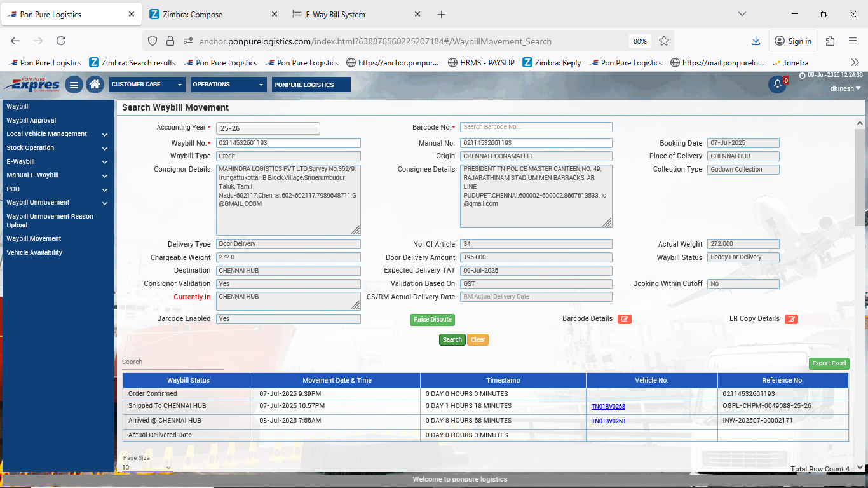Image resolution: width=868 pixels, height=488 pixels.
Task: Select Waybill Approval in the sidebar
Action: (x=31, y=121)
